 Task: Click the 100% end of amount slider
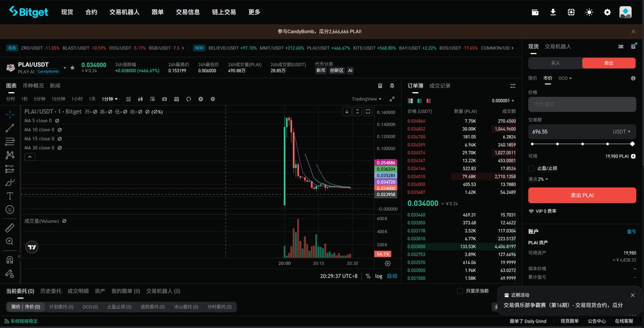click(x=632, y=144)
